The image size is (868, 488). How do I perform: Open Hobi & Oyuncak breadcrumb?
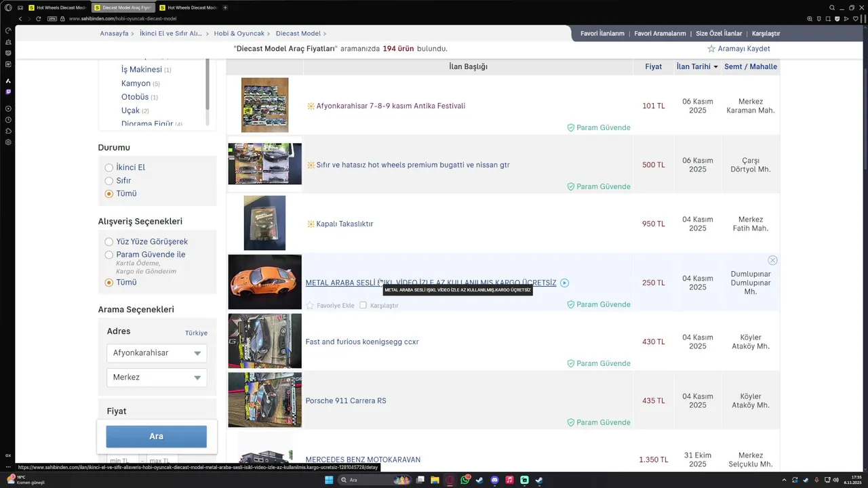238,33
